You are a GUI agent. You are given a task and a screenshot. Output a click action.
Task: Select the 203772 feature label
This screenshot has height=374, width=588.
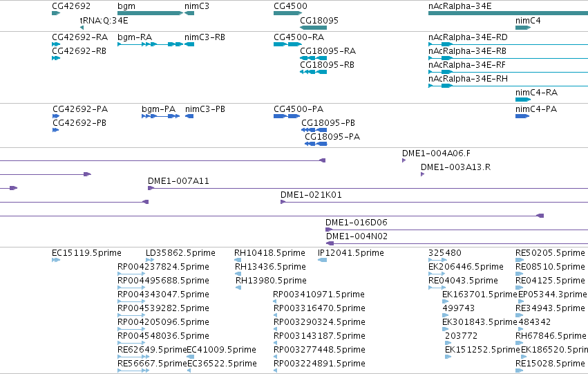point(462,337)
